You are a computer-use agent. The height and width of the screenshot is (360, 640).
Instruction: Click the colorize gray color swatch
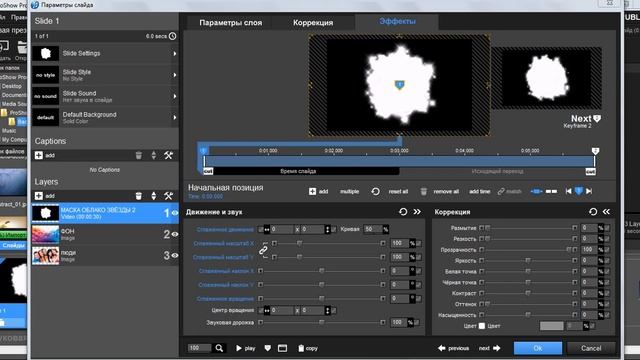(551, 326)
